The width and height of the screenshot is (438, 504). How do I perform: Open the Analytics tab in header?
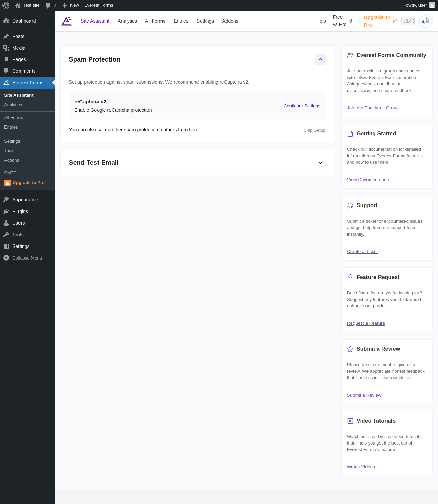click(127, 21)
